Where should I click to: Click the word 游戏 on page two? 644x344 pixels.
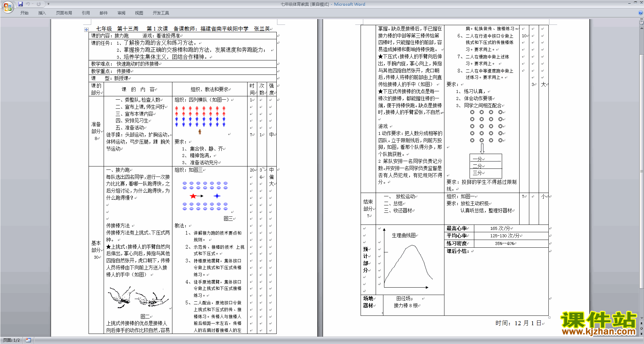(x=383, y=126)
